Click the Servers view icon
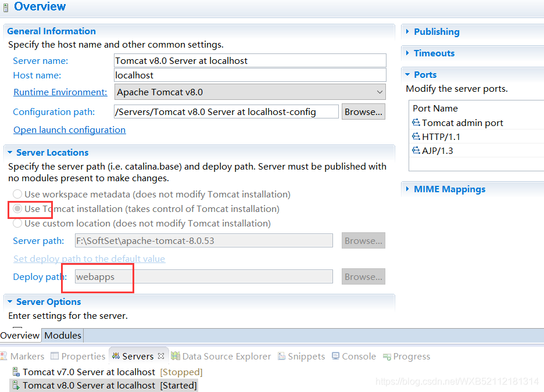 click(x=116, y=356)
